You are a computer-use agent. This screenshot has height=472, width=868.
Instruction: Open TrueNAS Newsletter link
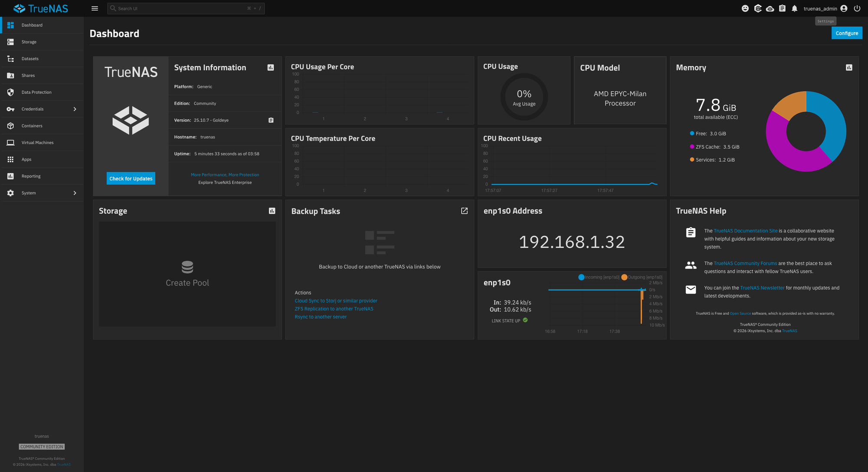[762, 288]
